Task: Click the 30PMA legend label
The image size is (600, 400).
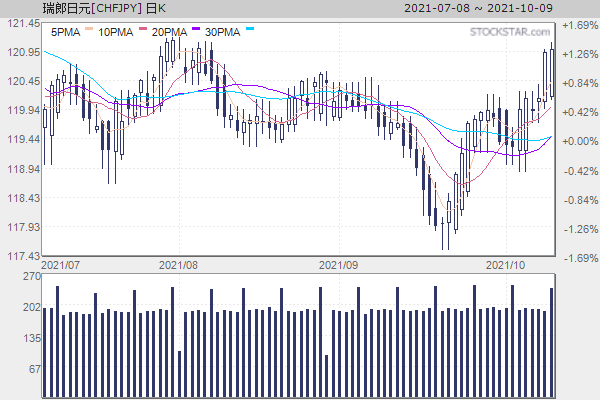Action: click(x=221, y=32)
